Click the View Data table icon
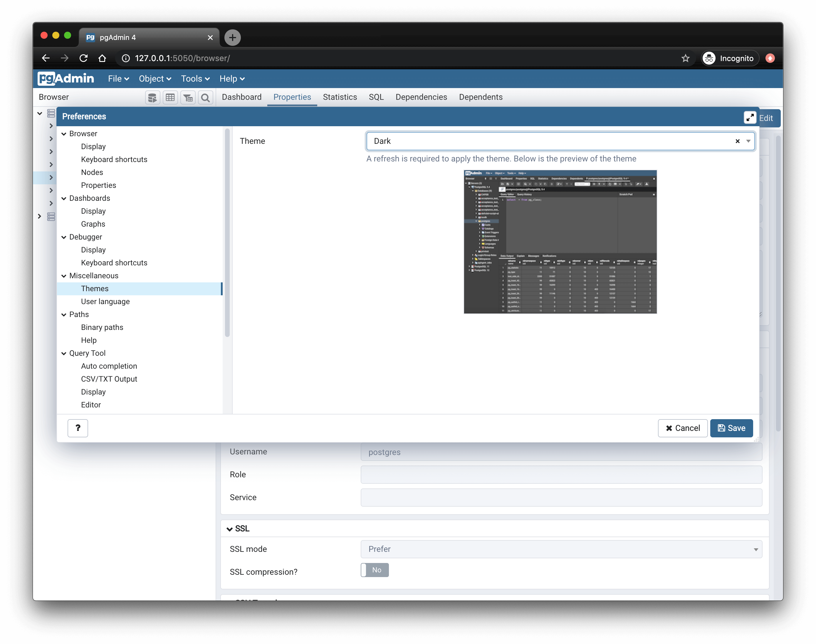The image size is (816, 644). pyautogui.click(x=170, y=98)
